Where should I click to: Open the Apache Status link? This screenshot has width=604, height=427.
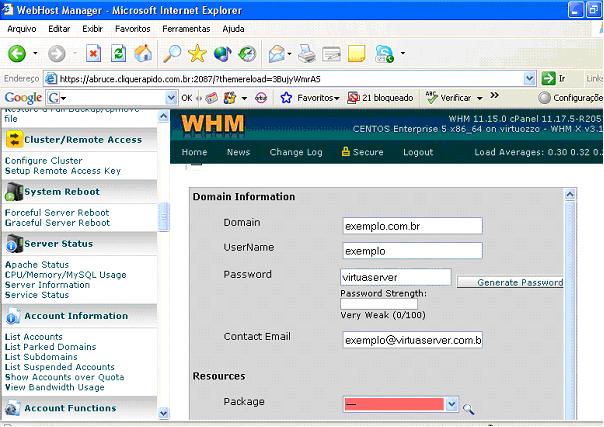point(37,265)
